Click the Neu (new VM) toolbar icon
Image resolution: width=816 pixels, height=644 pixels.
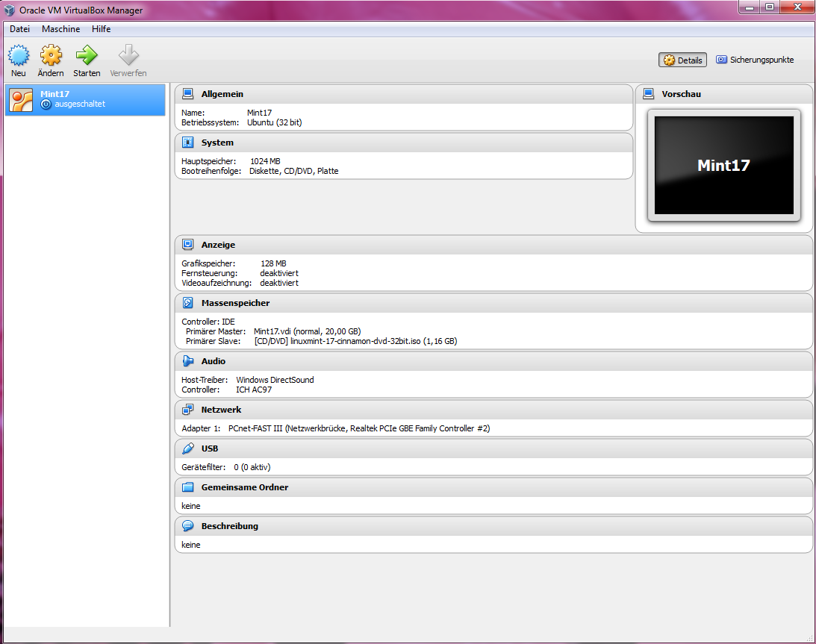coord(18,55)
